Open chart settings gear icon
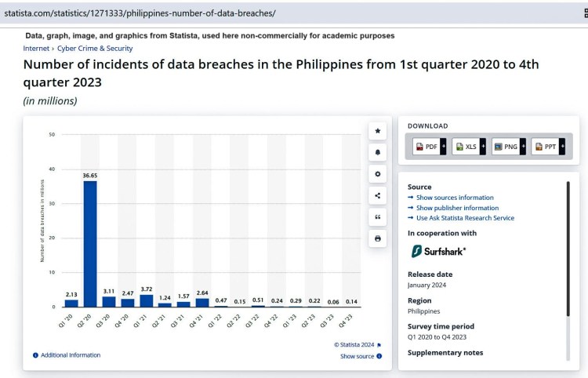The image size is (588, 378). (x=377, y=174)
